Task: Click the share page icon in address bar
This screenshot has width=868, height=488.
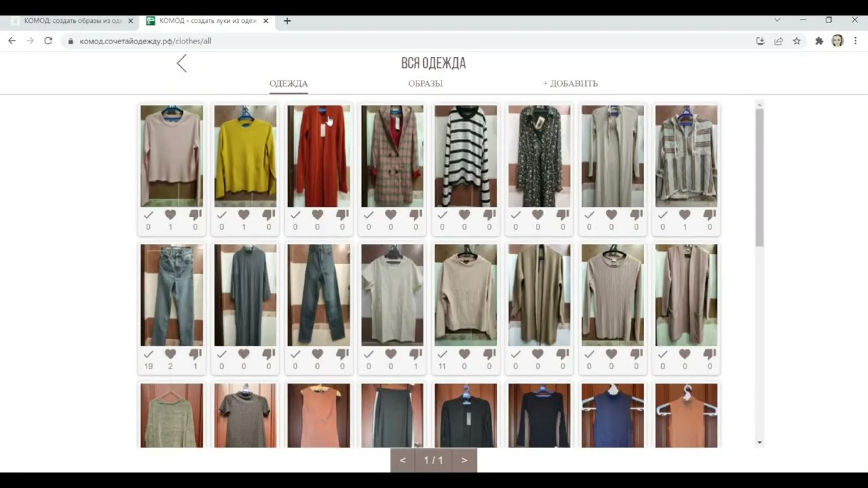Action: click(779, 41)
